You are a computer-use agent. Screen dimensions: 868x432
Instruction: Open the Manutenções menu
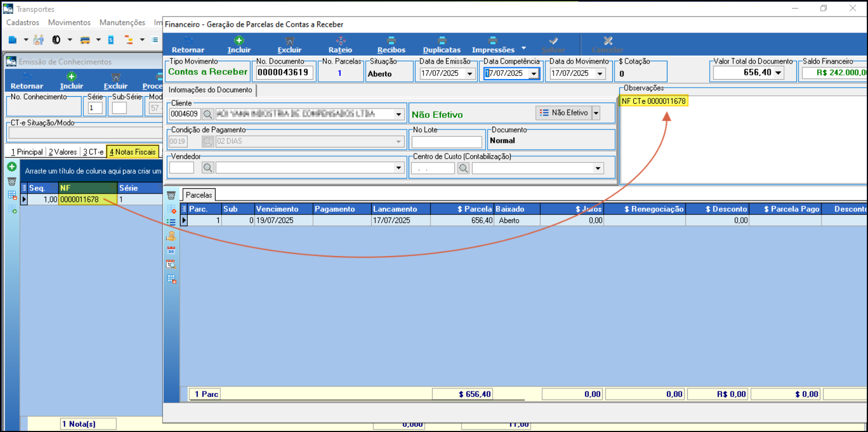pos(122,22)
